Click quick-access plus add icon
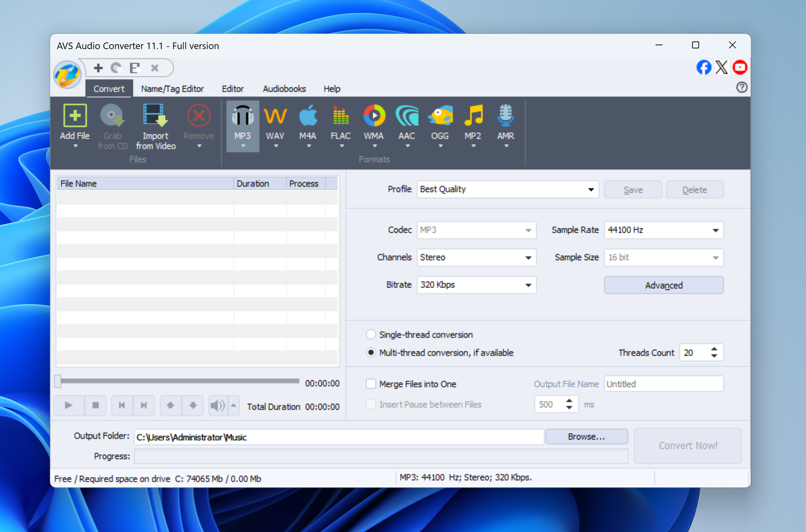806x532 pixels. 98,68
